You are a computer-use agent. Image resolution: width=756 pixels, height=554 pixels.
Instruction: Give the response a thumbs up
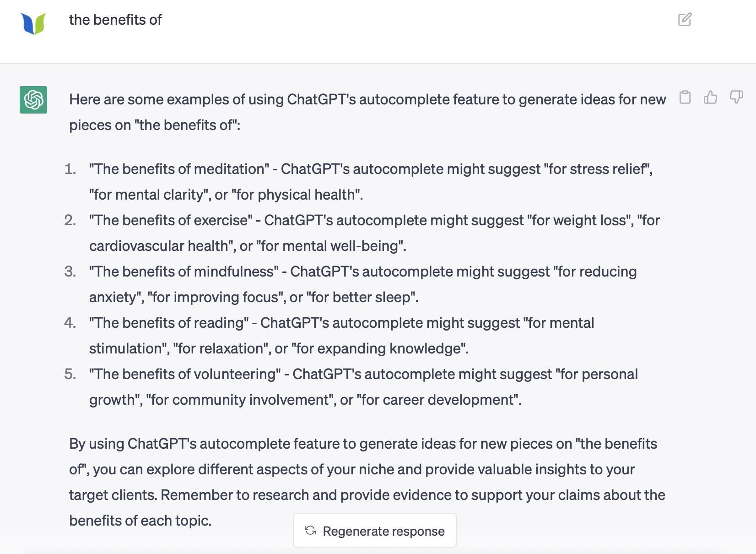[x=710, y=97]
